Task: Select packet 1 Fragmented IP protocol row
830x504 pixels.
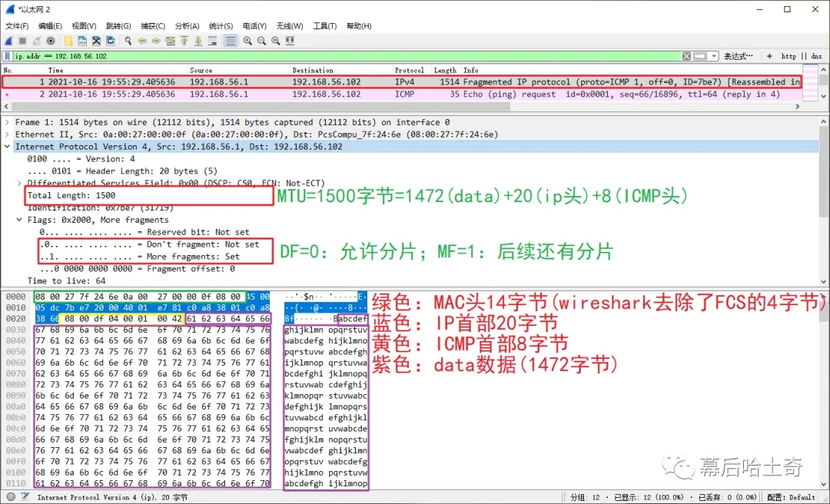Action: click(402, 82)
